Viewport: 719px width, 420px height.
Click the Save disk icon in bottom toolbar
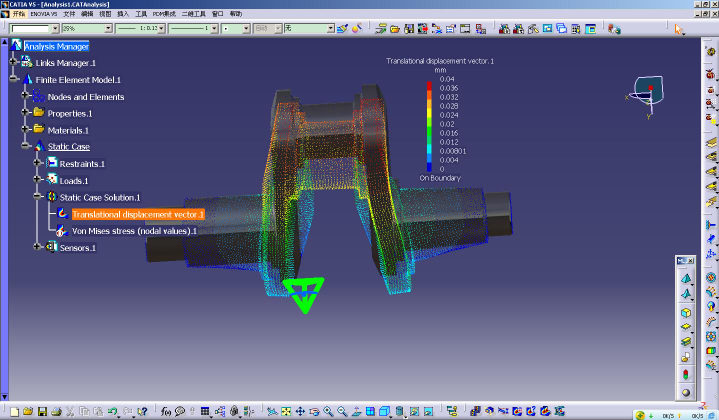[42, 411]
